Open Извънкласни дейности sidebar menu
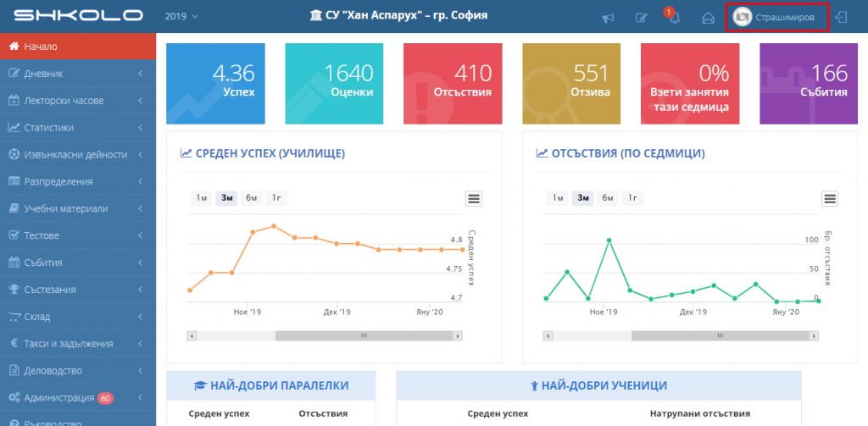Image resolution: width=868 pixels, height=426 pixels. (78, 155)
